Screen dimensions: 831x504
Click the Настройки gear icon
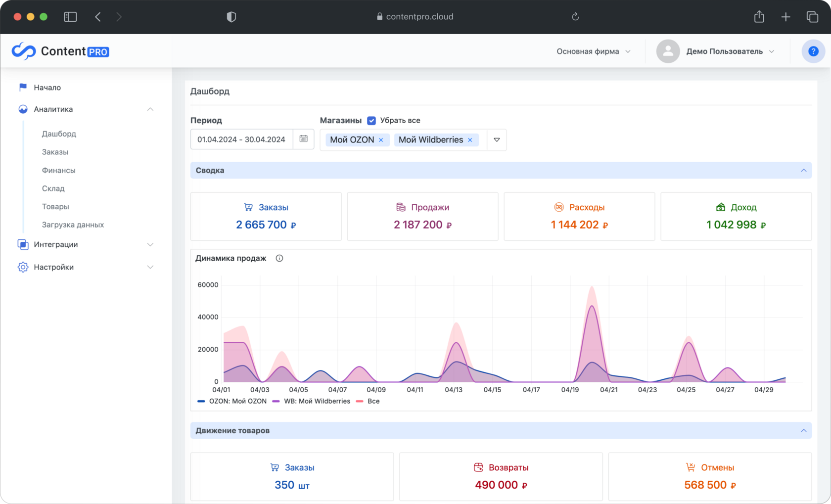click(x=23, y=267)
